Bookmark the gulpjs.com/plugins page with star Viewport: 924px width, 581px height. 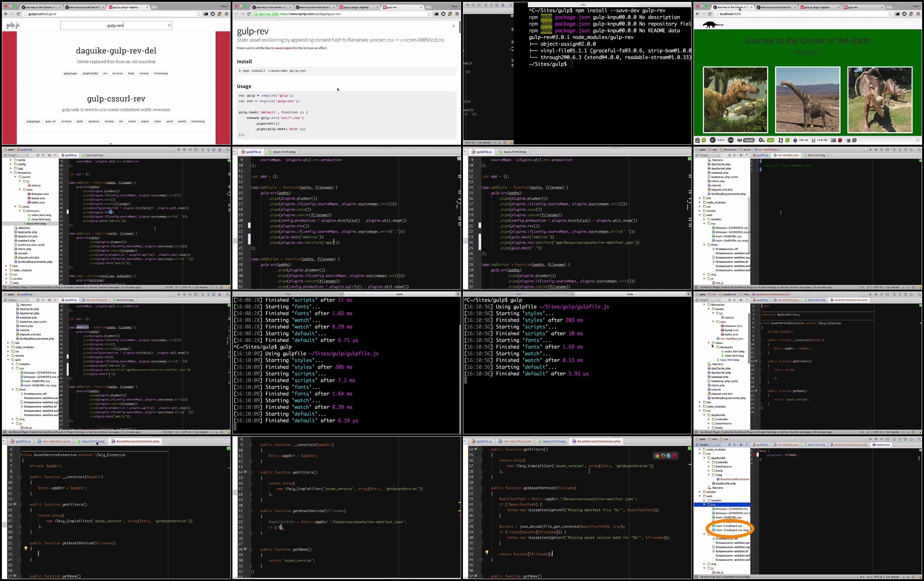199,14
